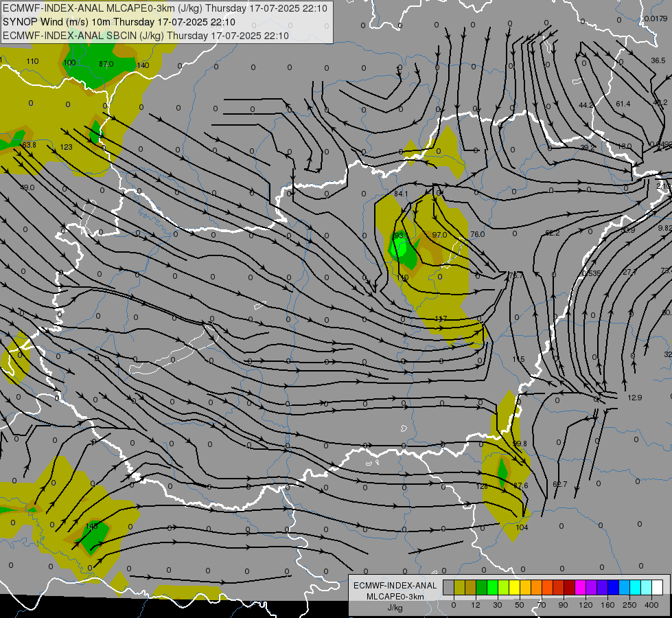Click the map value 0.0179

656,19
